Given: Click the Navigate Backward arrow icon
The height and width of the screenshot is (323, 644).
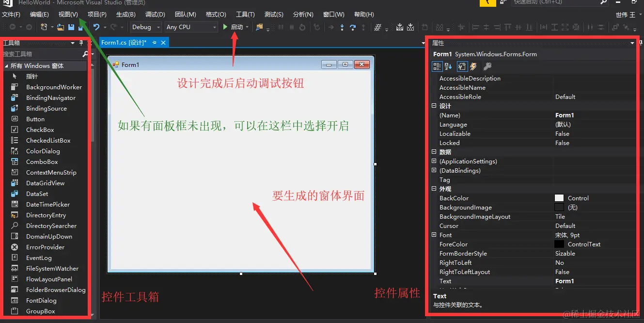Looking at the screenshot, I should click(x=13, y=27).
